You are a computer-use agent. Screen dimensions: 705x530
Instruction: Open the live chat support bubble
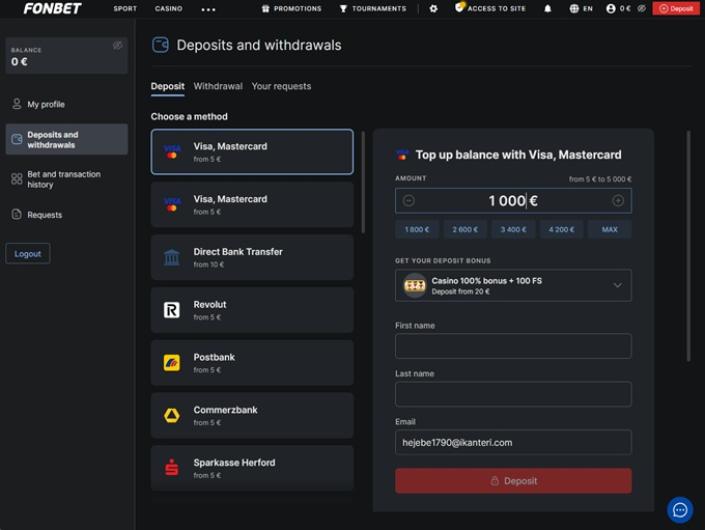coord(680,510)
